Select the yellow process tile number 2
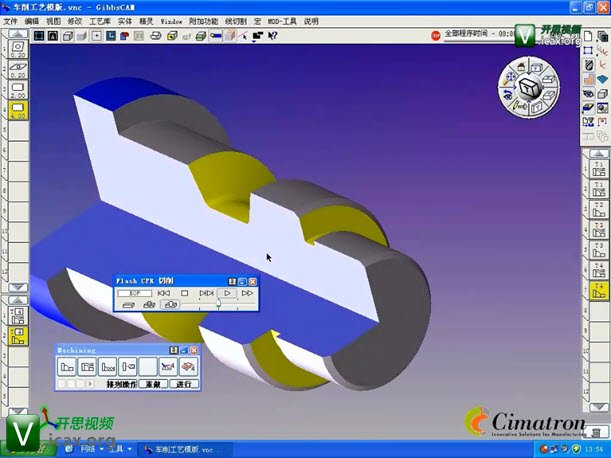The width and height of the screenshot is (611, 458). 18,336
